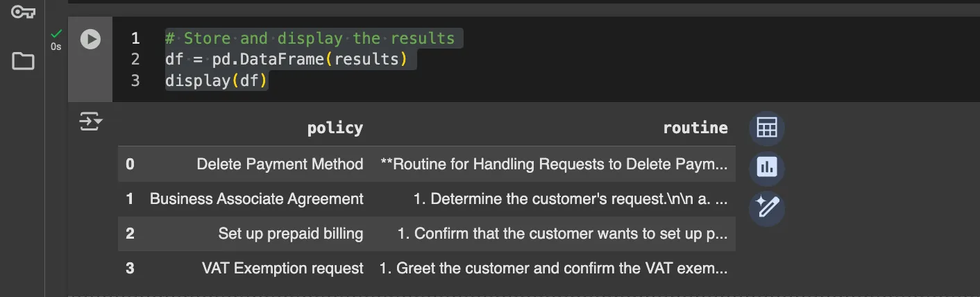Image resolution: width=980 pixels, height=297 pixels.
Task: Place cursor in the display(df) line
Action: pos(216,81)
